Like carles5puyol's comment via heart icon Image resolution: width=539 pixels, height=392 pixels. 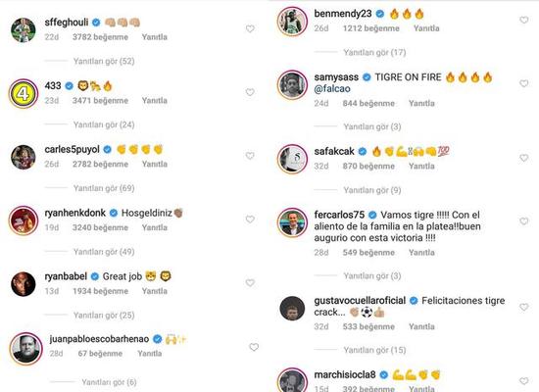[x=250, y=156]
